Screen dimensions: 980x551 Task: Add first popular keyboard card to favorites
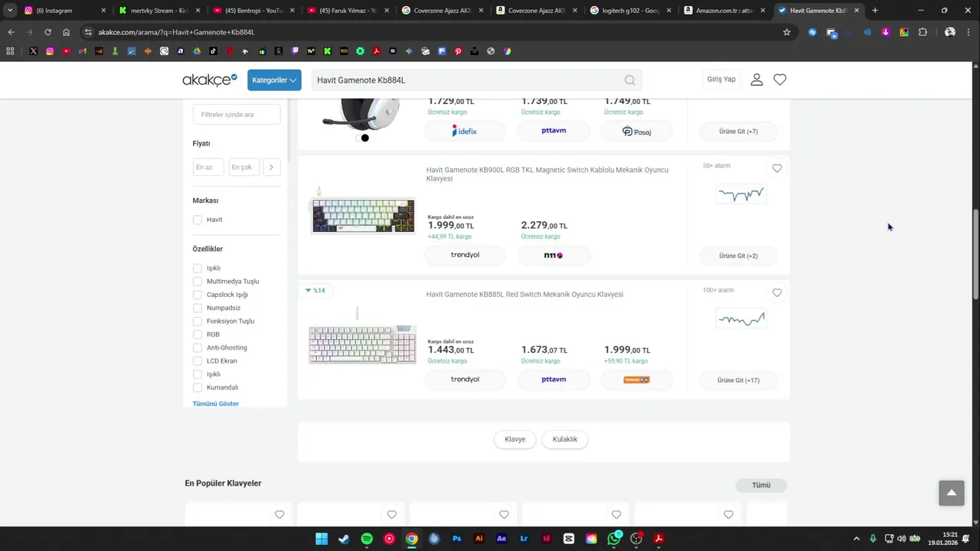279,515
